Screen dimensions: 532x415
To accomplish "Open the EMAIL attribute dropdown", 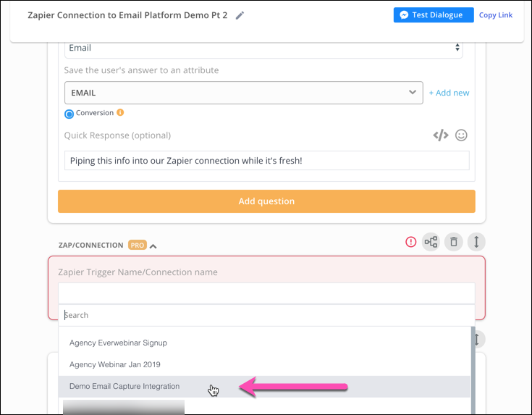I will point(244,93).
